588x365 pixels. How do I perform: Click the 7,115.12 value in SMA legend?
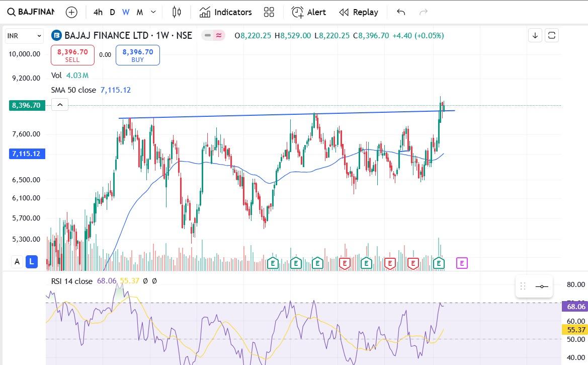[x=116, y=90]
